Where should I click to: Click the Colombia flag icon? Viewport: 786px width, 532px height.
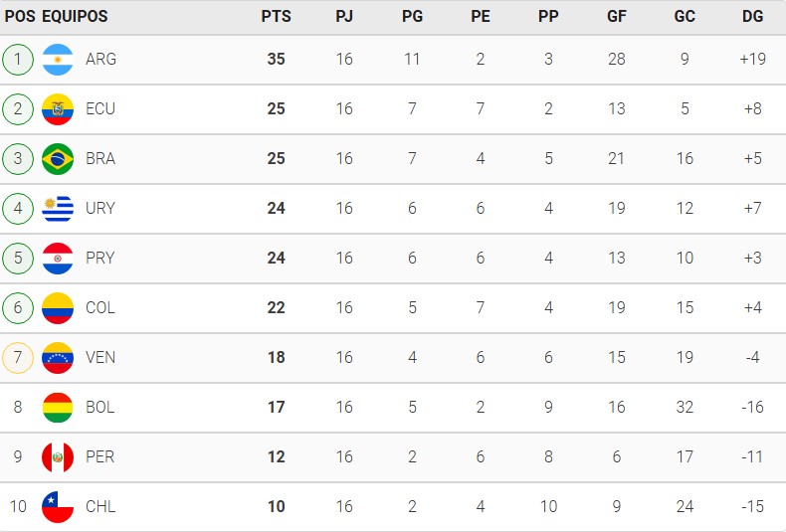(x=58, y=308)
